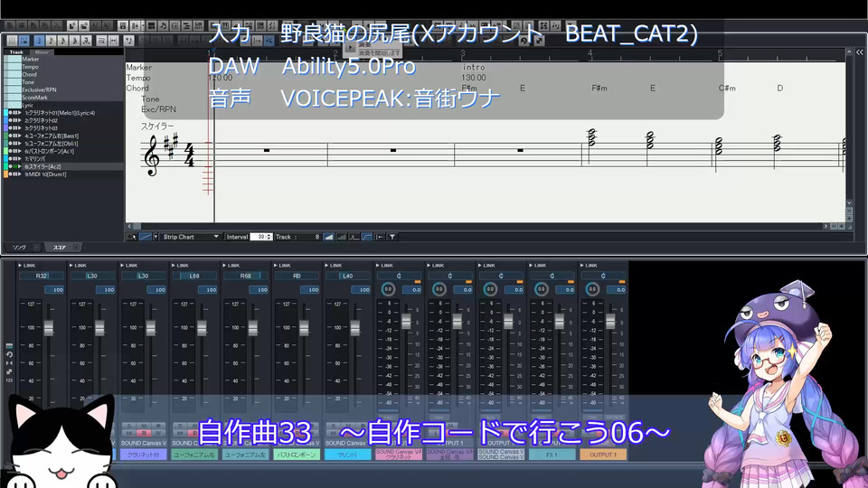
Task: Select the quarter note input icon
Action: click(x=39, y=41)
